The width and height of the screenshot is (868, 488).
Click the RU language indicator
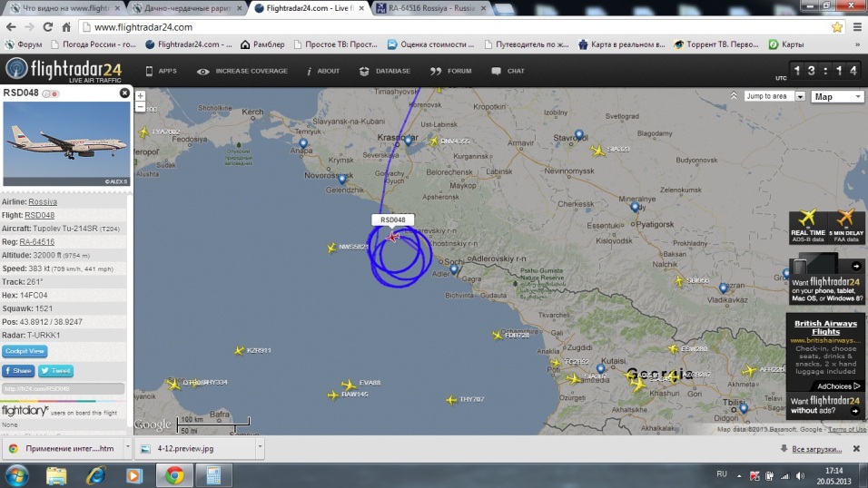(x=721, y=474)
